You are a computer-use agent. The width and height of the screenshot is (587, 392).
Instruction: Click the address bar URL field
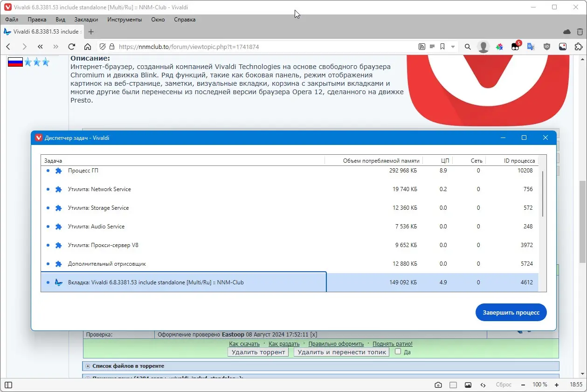266,47
